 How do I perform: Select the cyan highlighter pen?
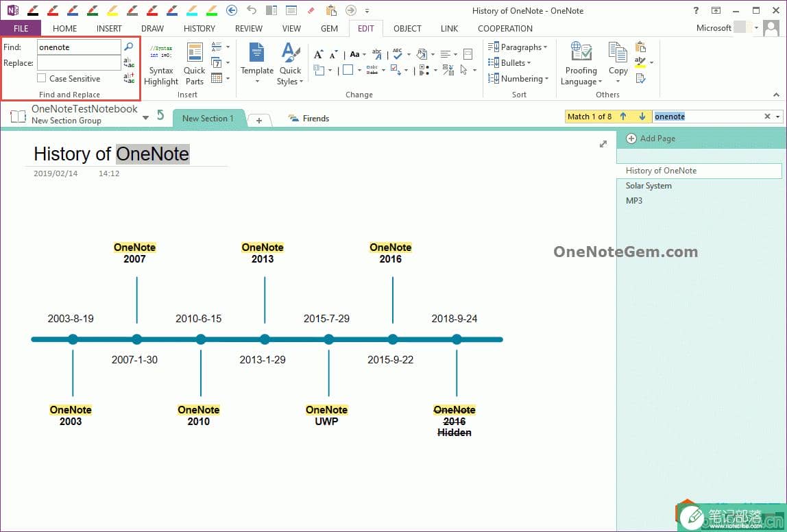point(192,10)
